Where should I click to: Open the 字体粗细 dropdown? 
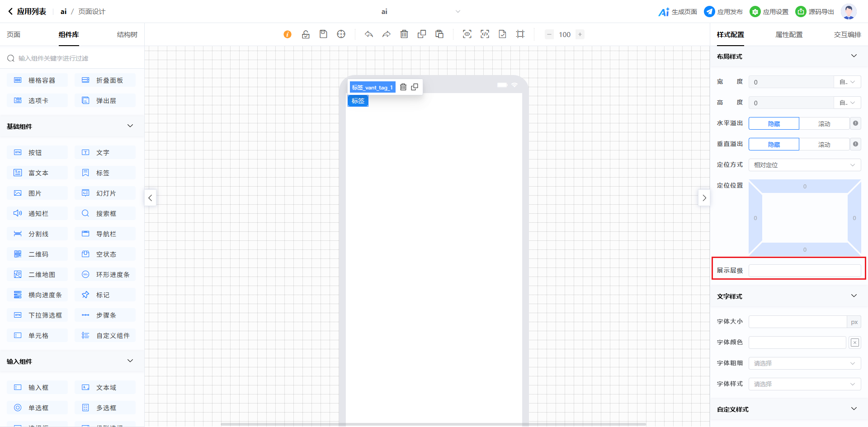[x=804, y=363]
